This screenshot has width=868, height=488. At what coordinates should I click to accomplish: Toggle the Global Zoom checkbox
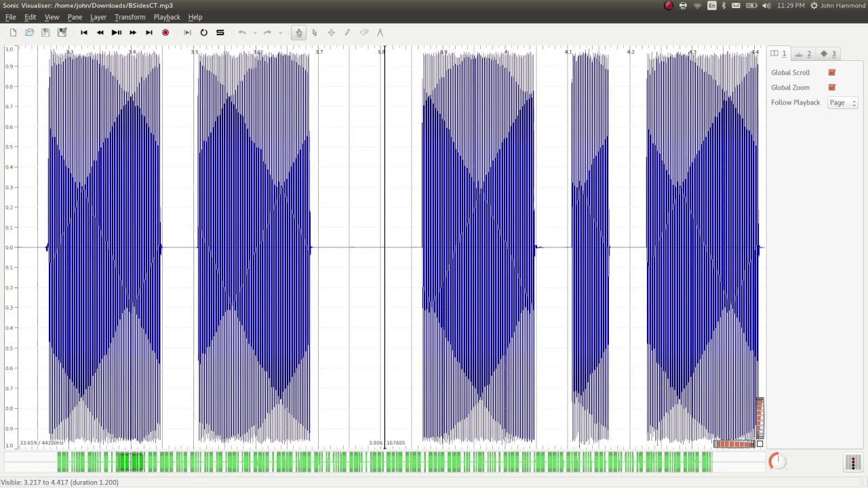(832, 87)
